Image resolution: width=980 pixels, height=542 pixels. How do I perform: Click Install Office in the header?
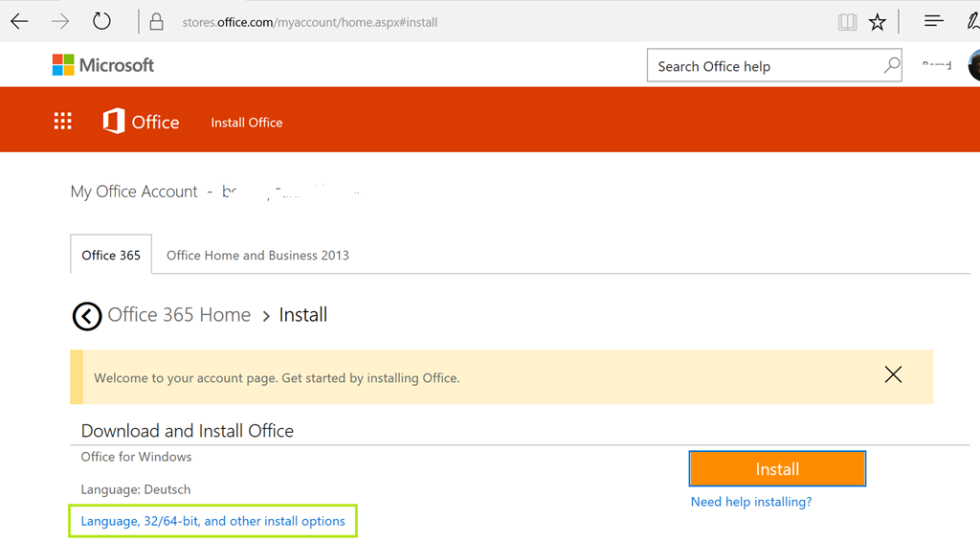(x=247, y=123)
